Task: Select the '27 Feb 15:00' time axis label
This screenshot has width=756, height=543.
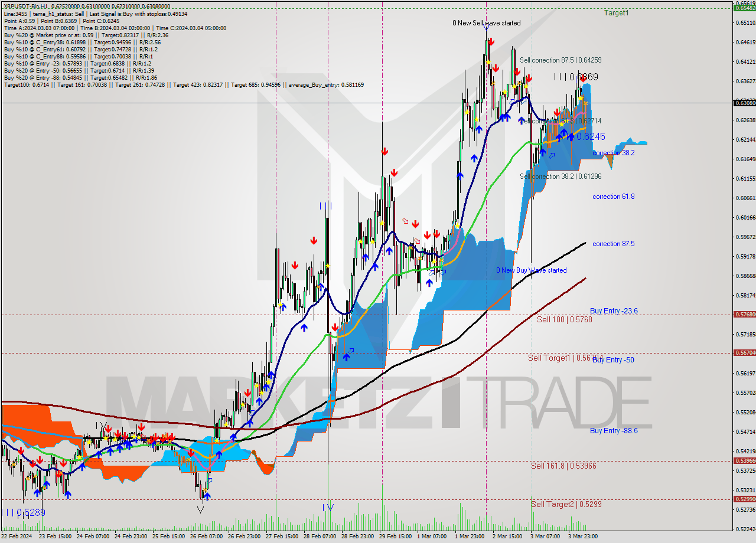Action: [x=283, y=537]
